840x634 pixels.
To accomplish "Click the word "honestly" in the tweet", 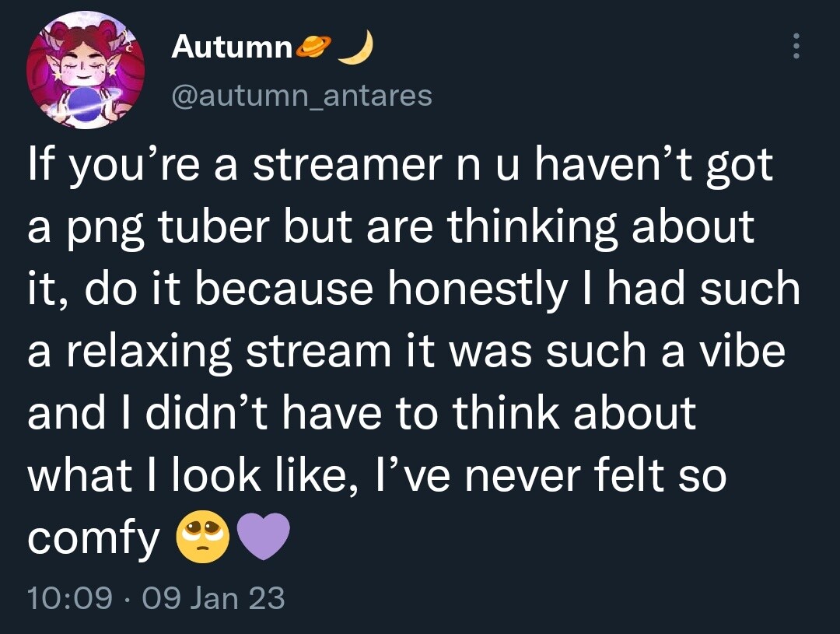I will point(476,290).
